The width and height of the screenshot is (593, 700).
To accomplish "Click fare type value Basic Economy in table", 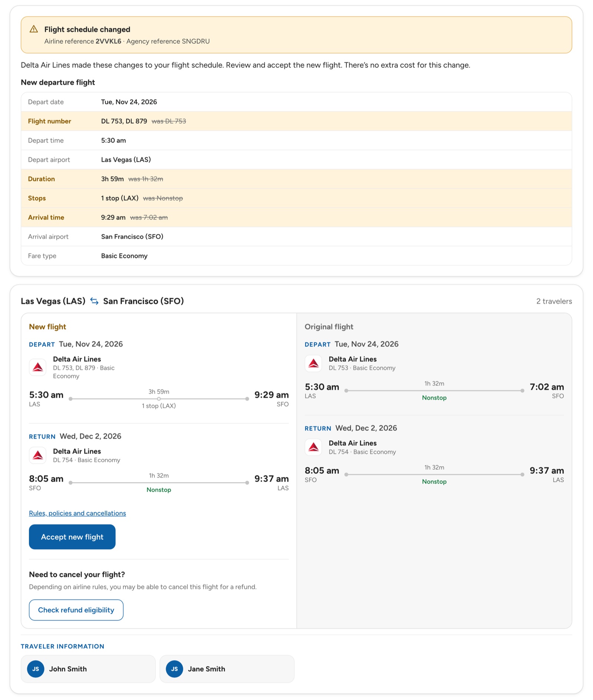I will point(124,256).
